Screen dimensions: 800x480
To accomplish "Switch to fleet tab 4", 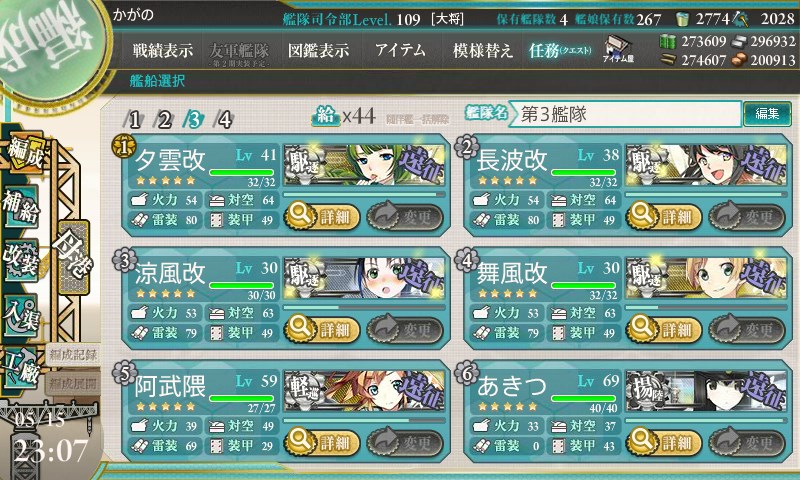I will [223, 120].
